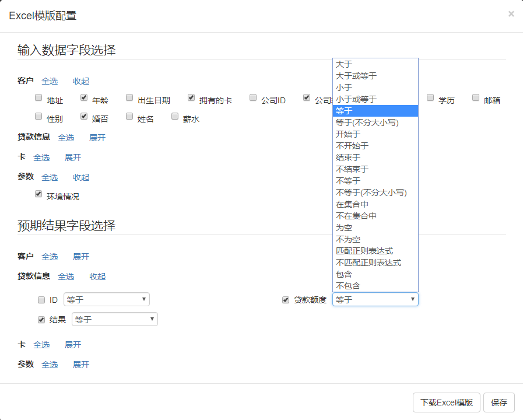Uncheck the 年龄 field checkbox

84,98
